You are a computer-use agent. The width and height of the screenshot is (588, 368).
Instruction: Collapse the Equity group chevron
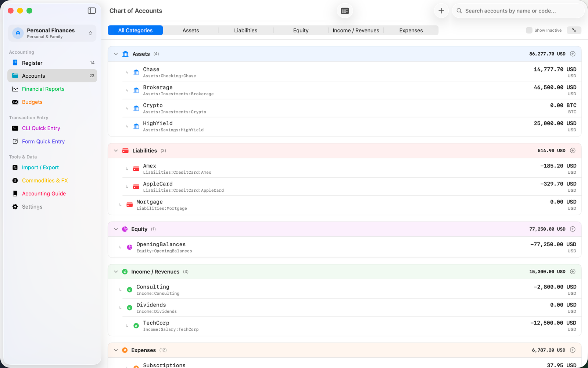[116, 229]
